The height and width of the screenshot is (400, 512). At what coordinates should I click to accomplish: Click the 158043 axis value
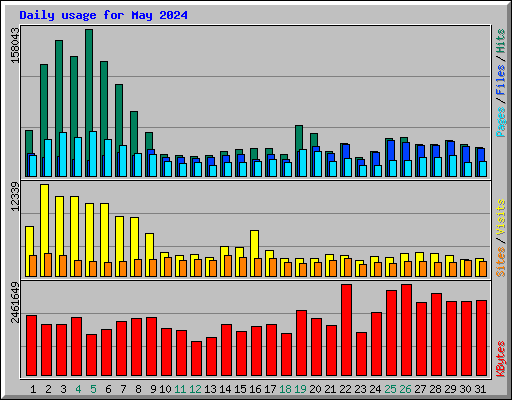coord(15,45)
